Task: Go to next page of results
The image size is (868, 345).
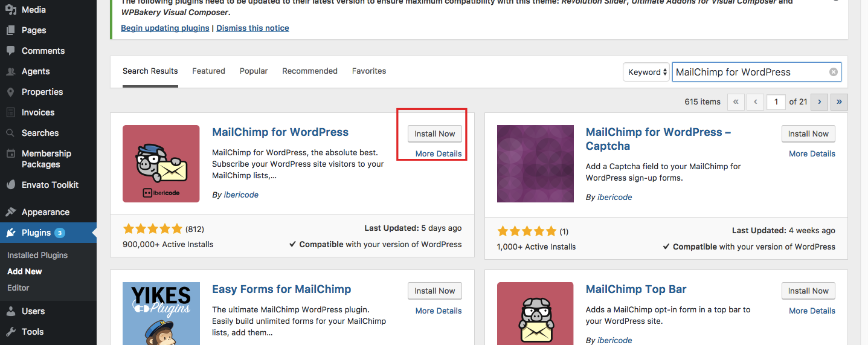Action: click(819, 102)
